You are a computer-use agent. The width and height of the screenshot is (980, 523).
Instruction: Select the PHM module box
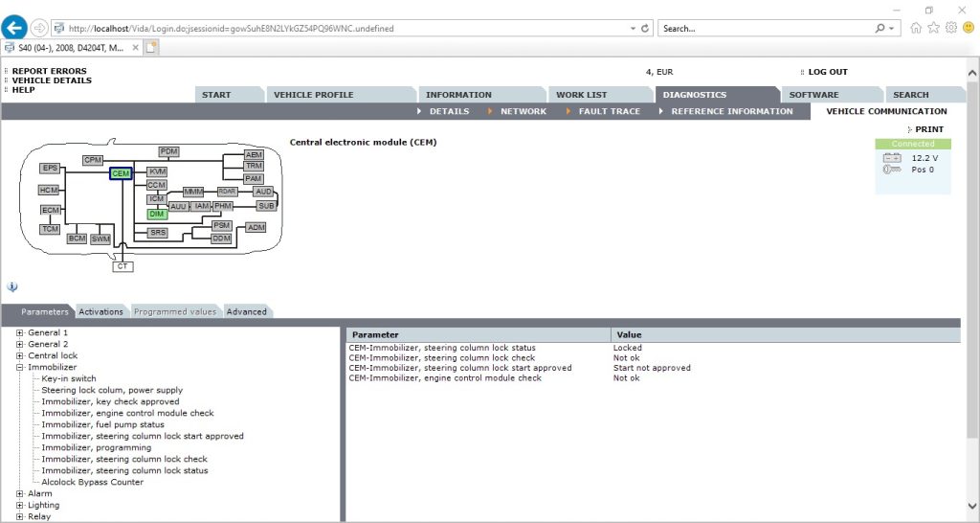222,205
